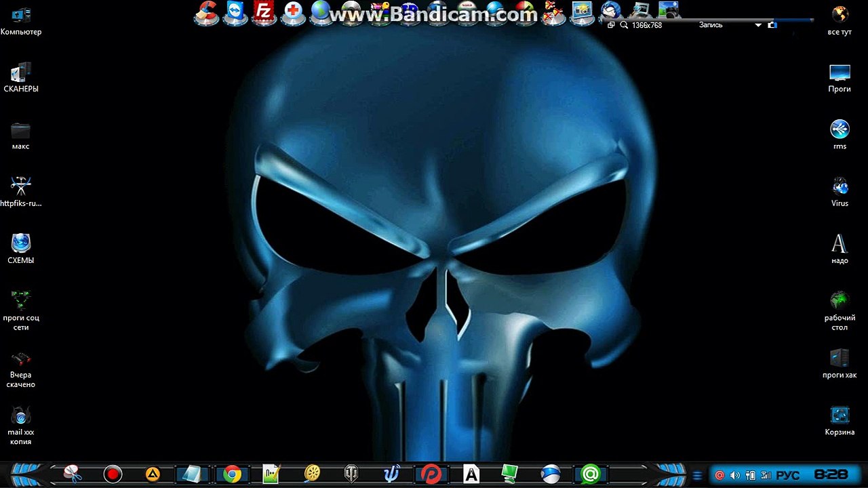Open the Virus desktop icon
The width and height of the screenshot is (868, 488).
[840, 192]
